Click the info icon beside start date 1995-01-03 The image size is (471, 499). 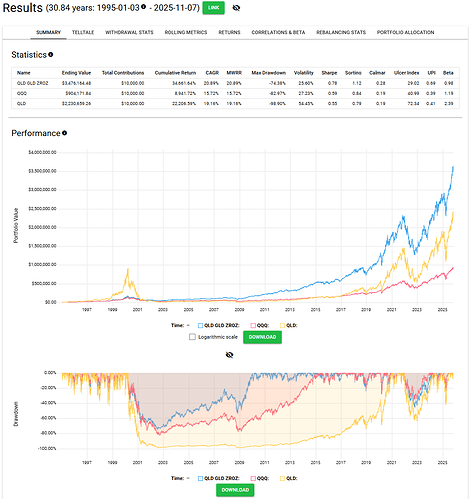pyautogui.click(x=143, y=7)
